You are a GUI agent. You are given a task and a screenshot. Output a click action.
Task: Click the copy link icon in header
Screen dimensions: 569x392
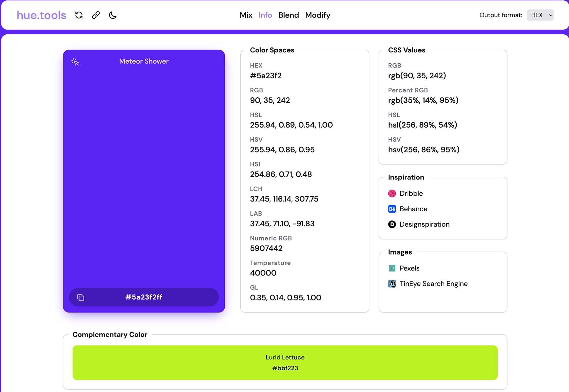pos(96,15)
